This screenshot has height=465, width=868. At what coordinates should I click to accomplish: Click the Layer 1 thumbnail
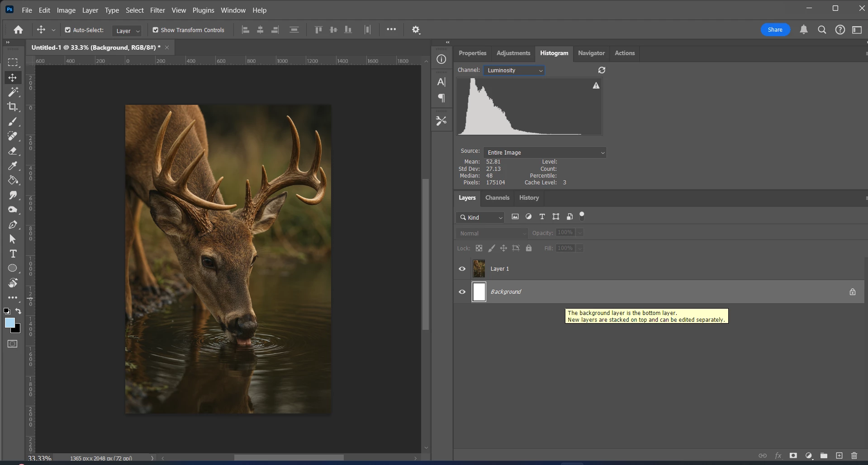[479, 269]
